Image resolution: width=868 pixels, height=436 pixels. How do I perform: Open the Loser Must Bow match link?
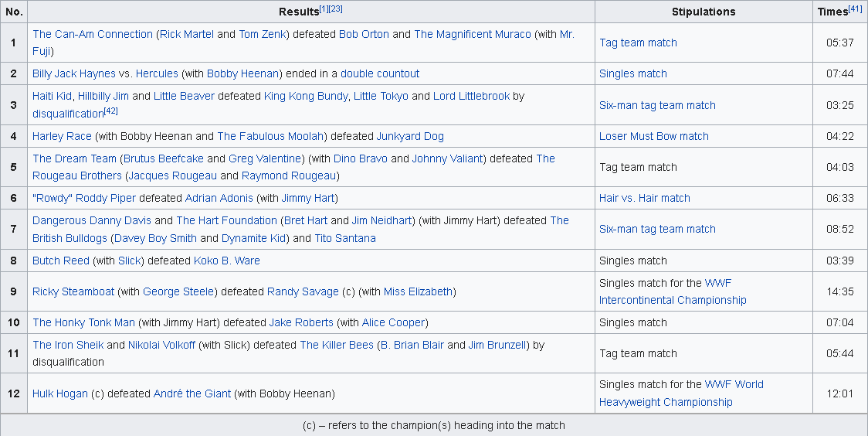point(654,136)
